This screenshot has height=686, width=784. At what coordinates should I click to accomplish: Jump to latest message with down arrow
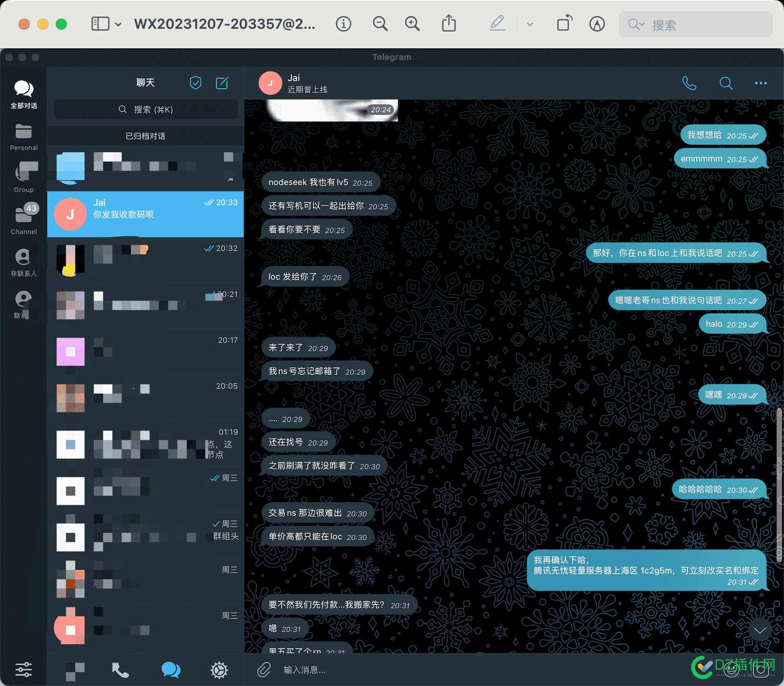pyautogui.click(x=760, y=630)
